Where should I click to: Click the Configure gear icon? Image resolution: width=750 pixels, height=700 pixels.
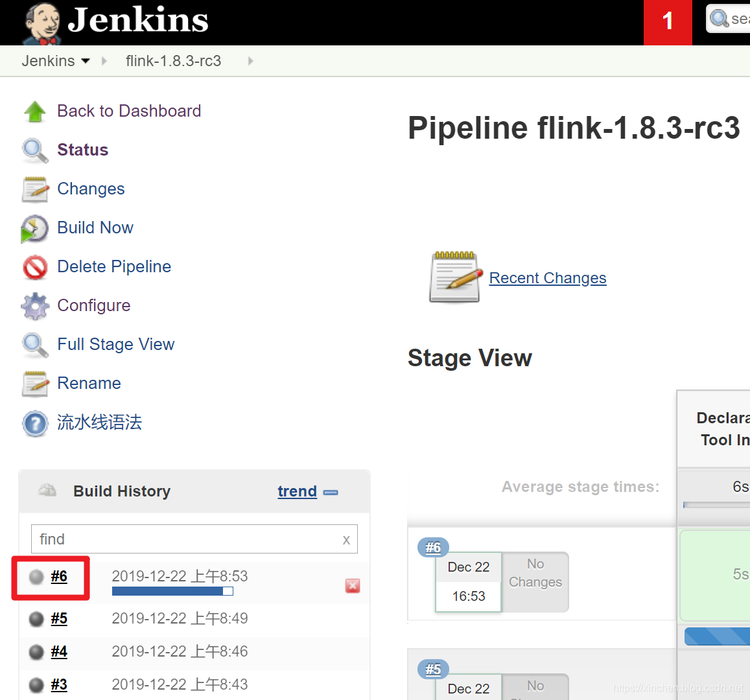pos(35,306)
